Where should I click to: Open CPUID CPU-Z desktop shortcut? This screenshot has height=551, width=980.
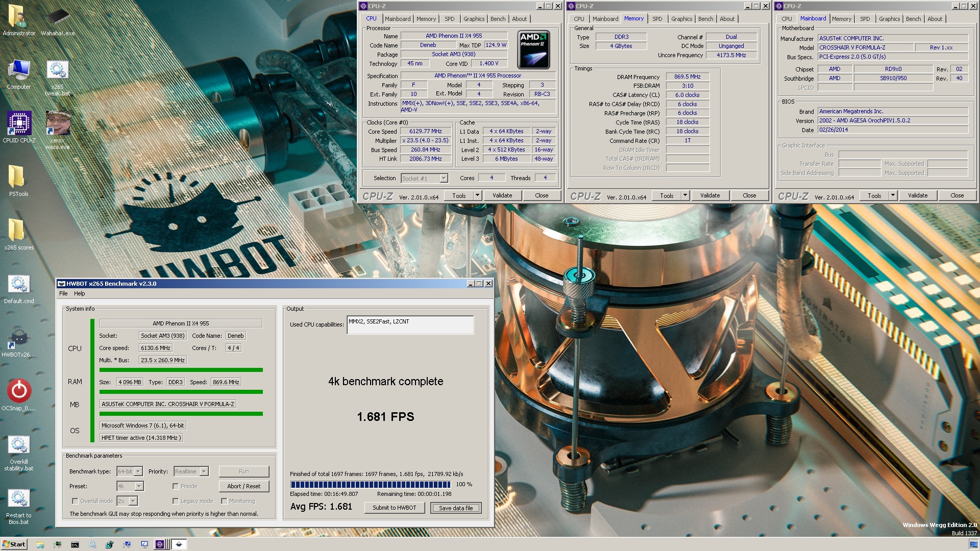[19, 128]
